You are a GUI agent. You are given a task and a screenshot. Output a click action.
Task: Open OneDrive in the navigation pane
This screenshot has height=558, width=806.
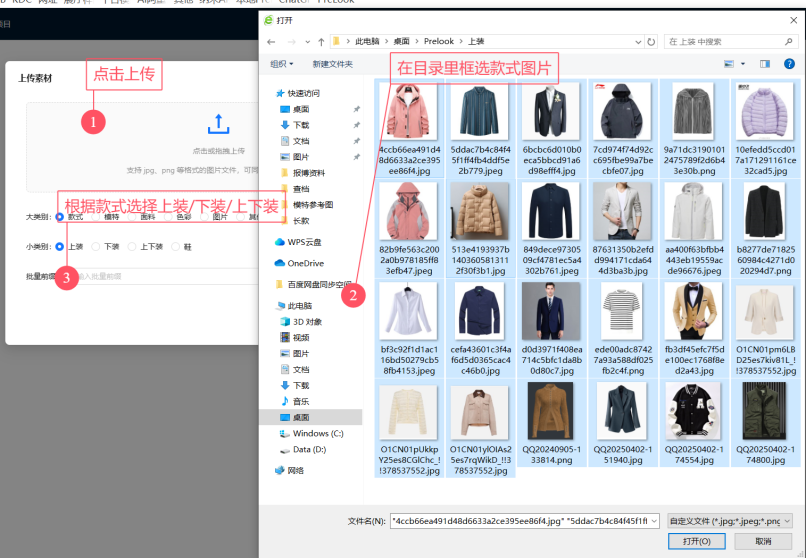coord(304,263)
